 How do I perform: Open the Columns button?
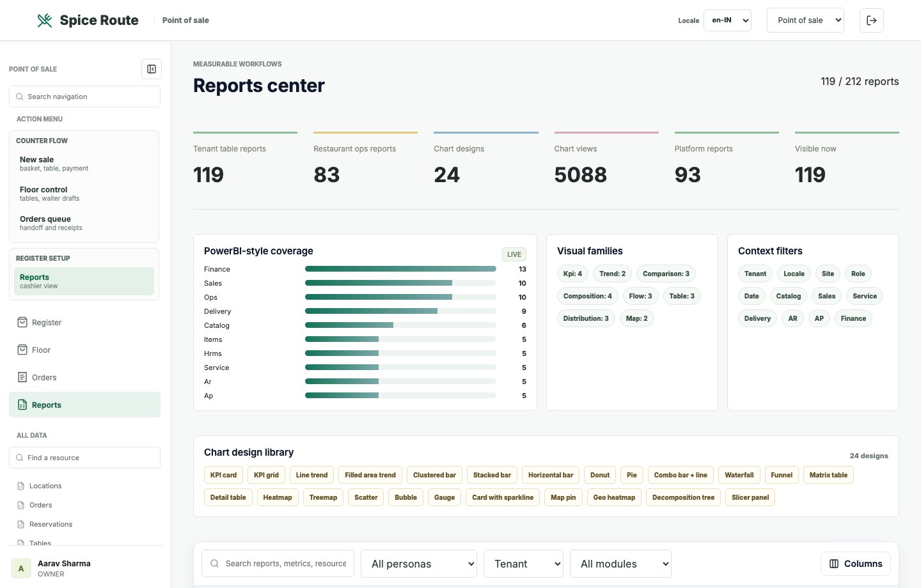coord(856,564)
